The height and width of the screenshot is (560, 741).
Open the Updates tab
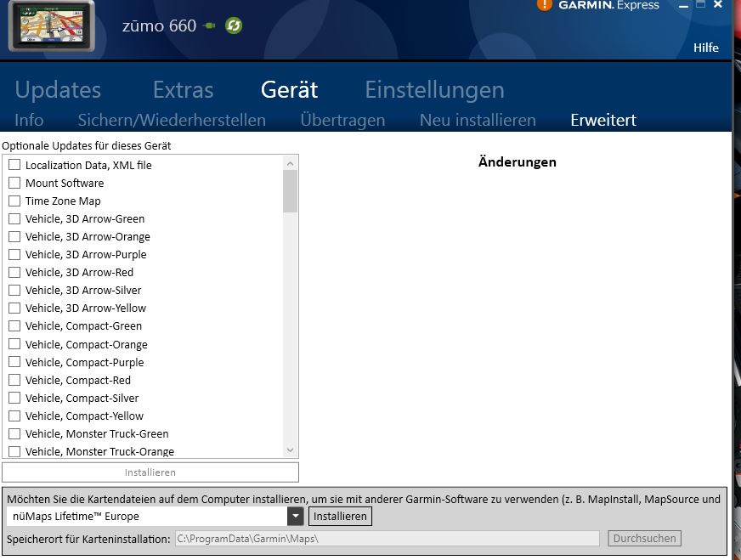(x=58, y=89)
